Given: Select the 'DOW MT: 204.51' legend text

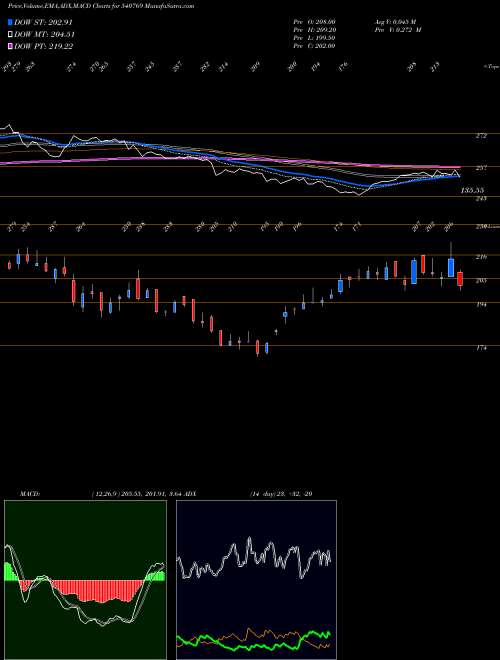Looking at the screenshot, I should (44, 34).
